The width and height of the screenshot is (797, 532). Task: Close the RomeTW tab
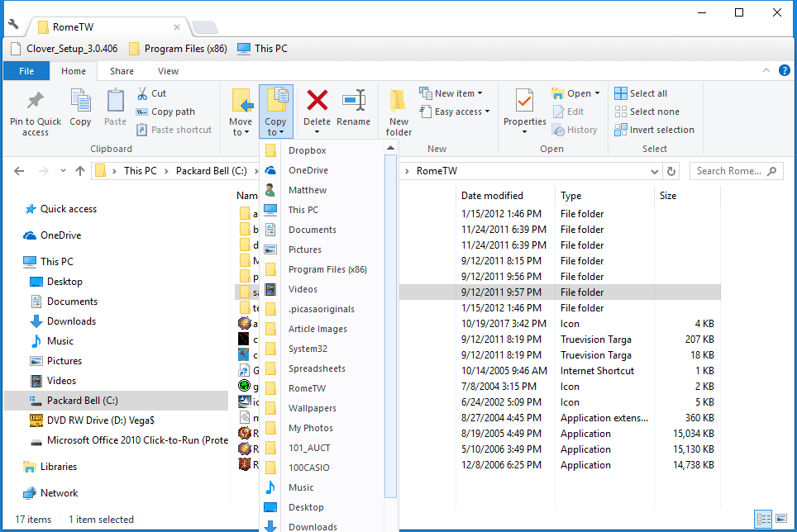pyautogui.click(x=176, y=27)
